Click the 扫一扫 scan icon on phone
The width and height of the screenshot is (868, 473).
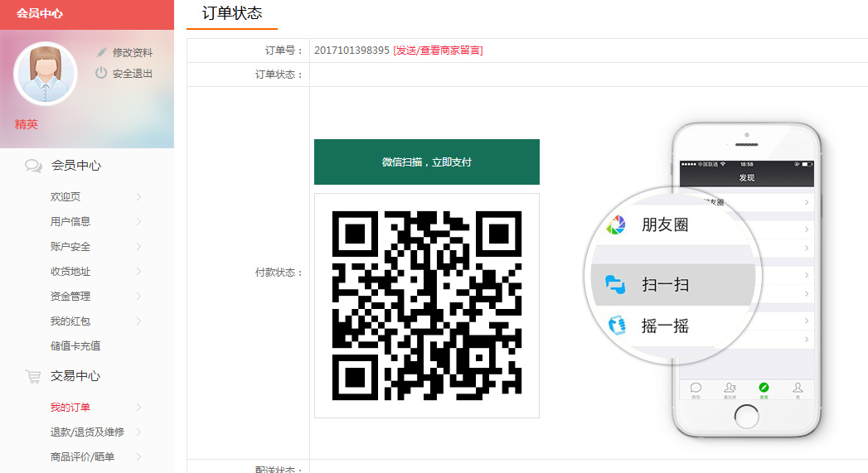[615, 284]
